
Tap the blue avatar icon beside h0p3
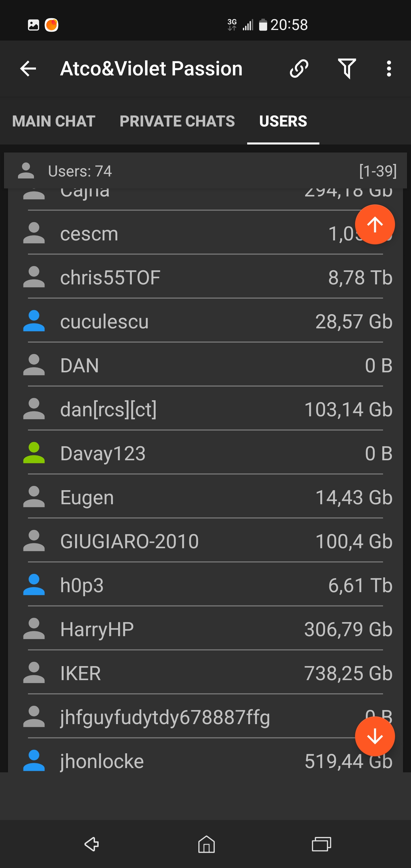pyautogui.click(x=34, y=585)
